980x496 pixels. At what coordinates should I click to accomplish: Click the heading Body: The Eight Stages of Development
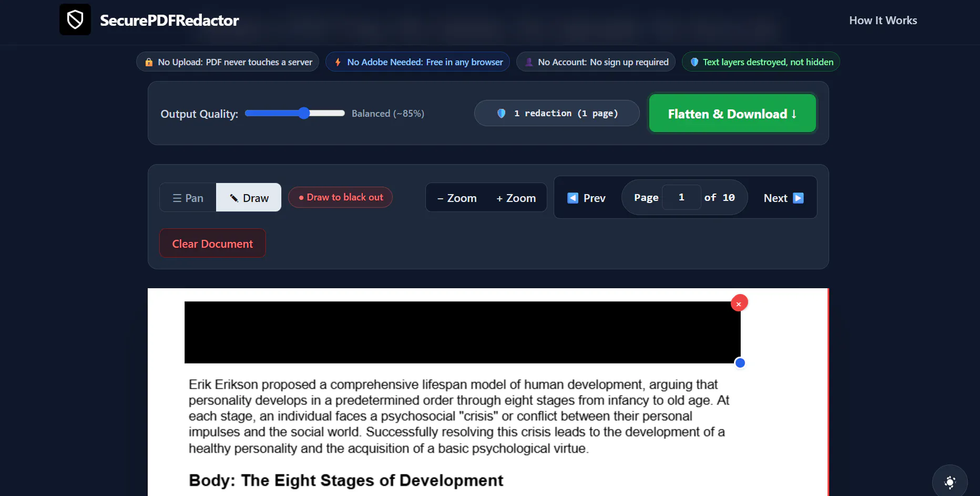(346, 480)
